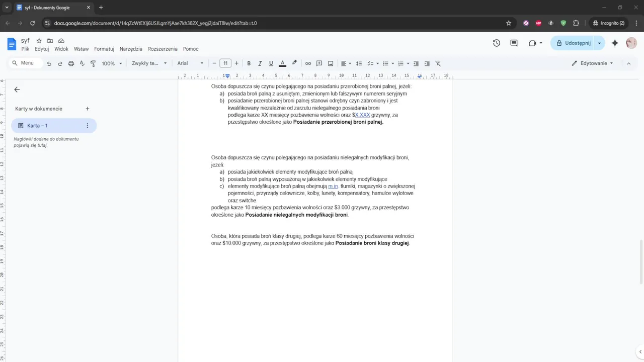Viewport: 644px width, 362px height.
Task: Click the browser address bar URL
Action: coord(155,23)
